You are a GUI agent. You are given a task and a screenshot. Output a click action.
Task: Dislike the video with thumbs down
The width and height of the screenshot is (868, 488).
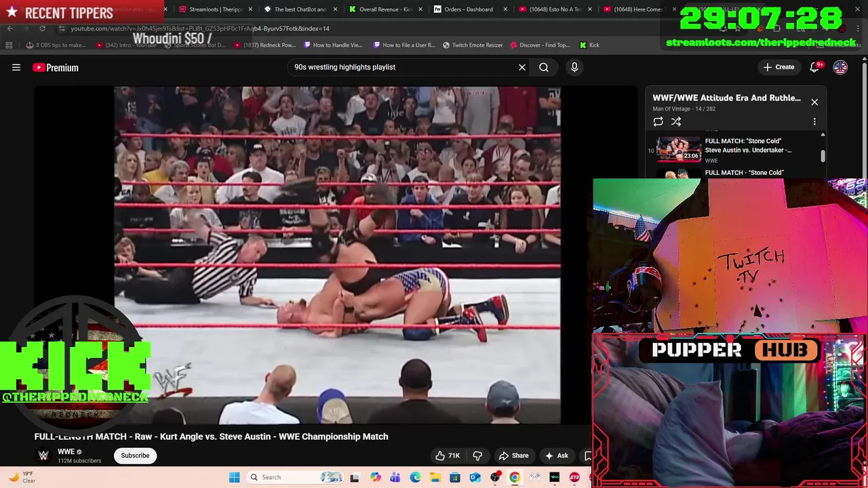477,455
